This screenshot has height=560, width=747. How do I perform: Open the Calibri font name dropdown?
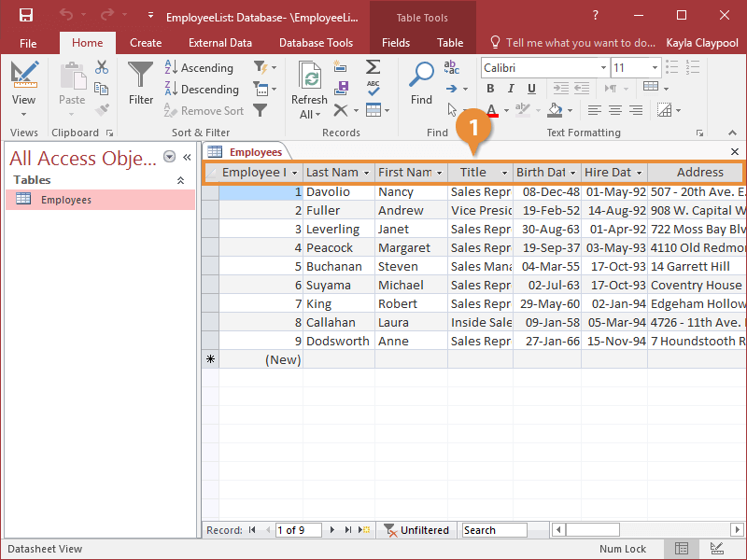click(x=602, y=68)
